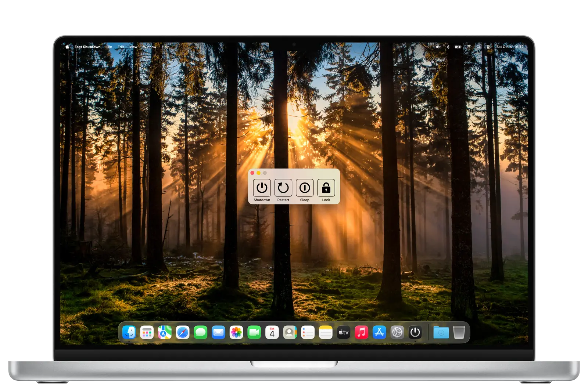The image size is (588, 387).
Task: Click the Lock padlock icon
Action: tap(326, 188)
